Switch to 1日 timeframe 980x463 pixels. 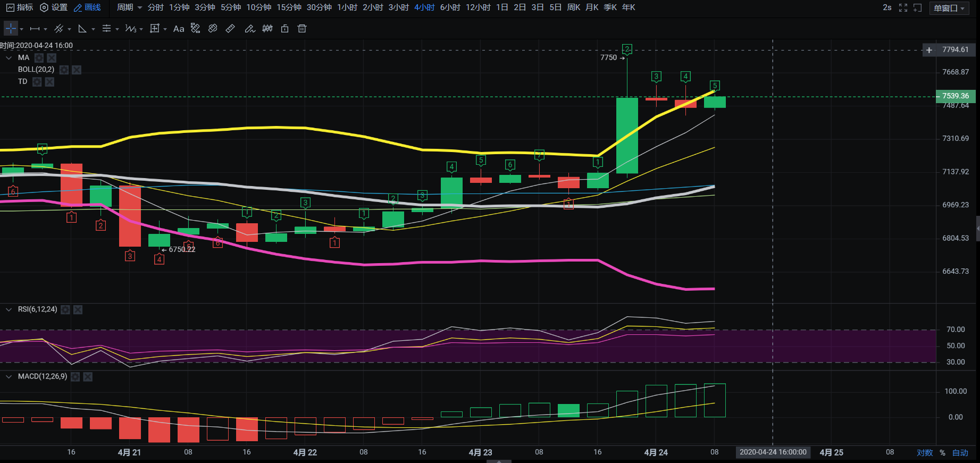pos(502,7)
